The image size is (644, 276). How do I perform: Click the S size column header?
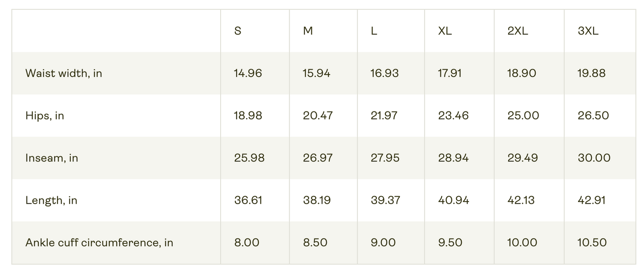(x=238, y=31)
